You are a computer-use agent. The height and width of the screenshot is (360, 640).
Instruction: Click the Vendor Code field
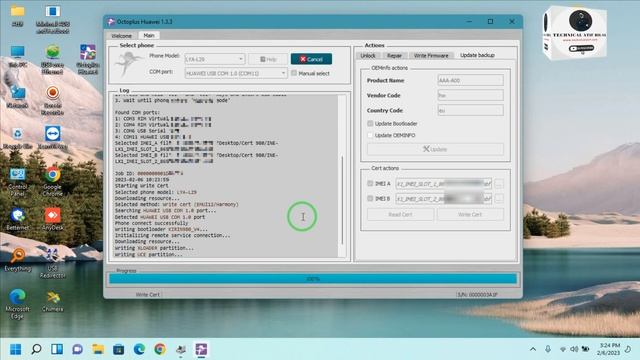point(470,95)
